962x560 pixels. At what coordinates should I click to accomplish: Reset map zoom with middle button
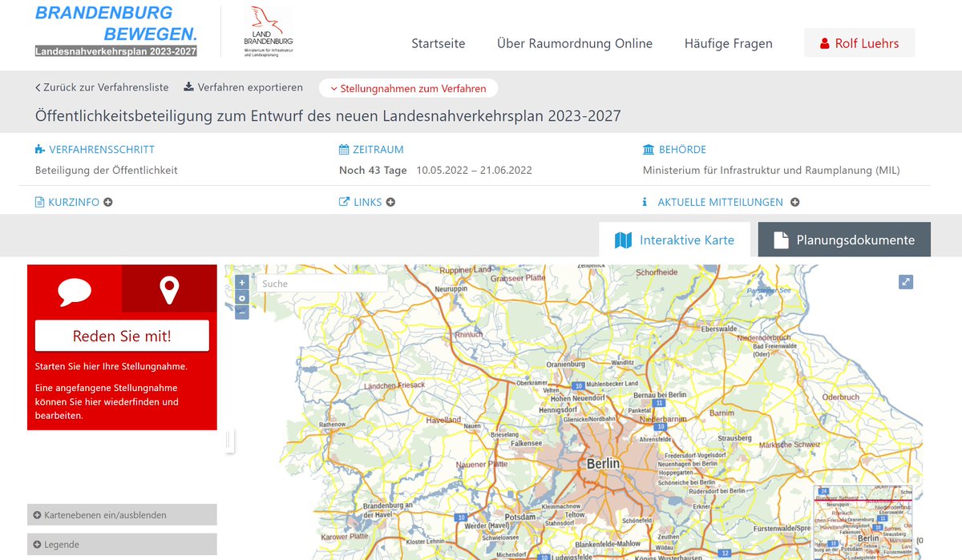(242, 298)
